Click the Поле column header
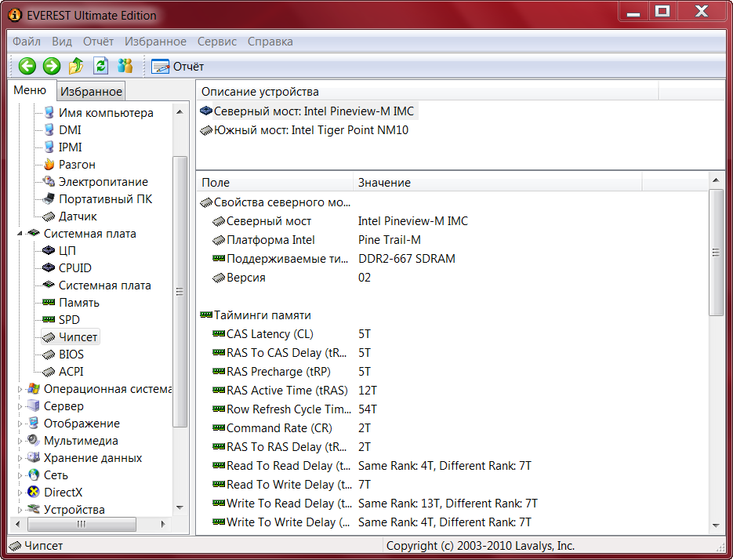 click(275, 183)
